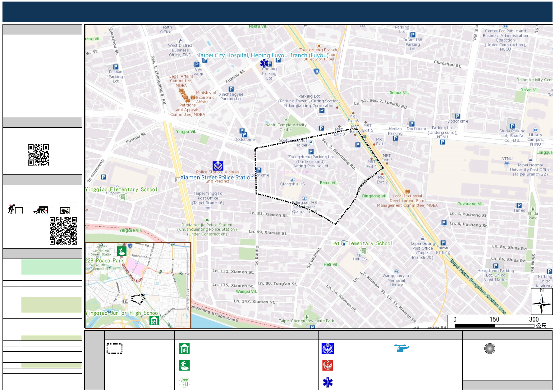
Task: Click the 'Jiuxiamenjie Police Station' label
Action: pyautogui.click(x=207, y=225)
